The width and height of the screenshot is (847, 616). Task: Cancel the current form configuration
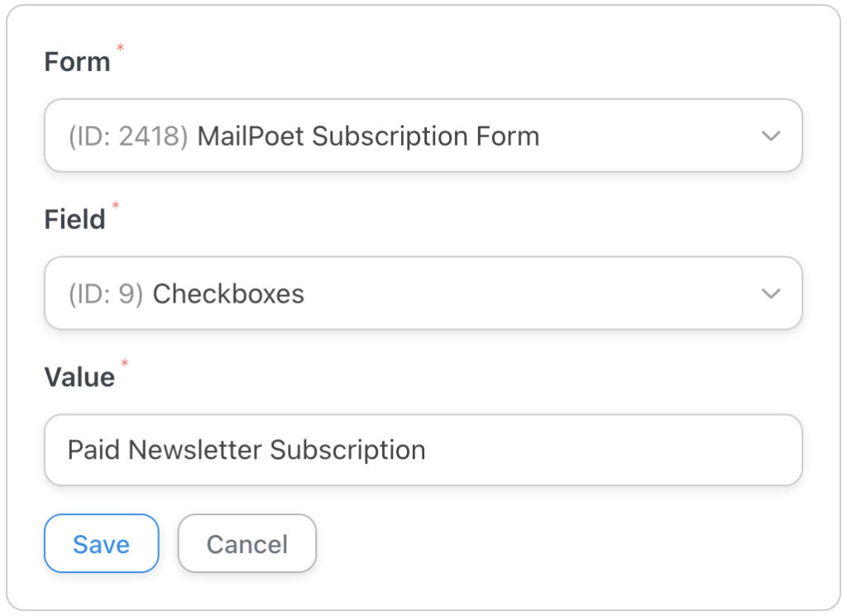coord(246,543)
